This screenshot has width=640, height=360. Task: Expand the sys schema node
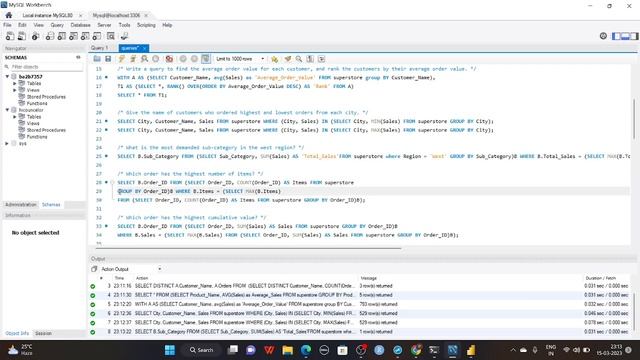click(x=7, y=143)
